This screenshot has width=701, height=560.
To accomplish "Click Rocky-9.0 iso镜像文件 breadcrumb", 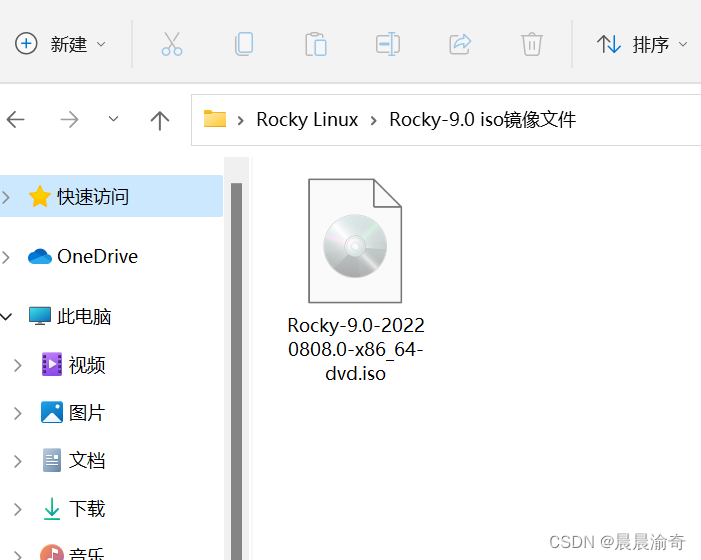I will click(x=482, y=119).
